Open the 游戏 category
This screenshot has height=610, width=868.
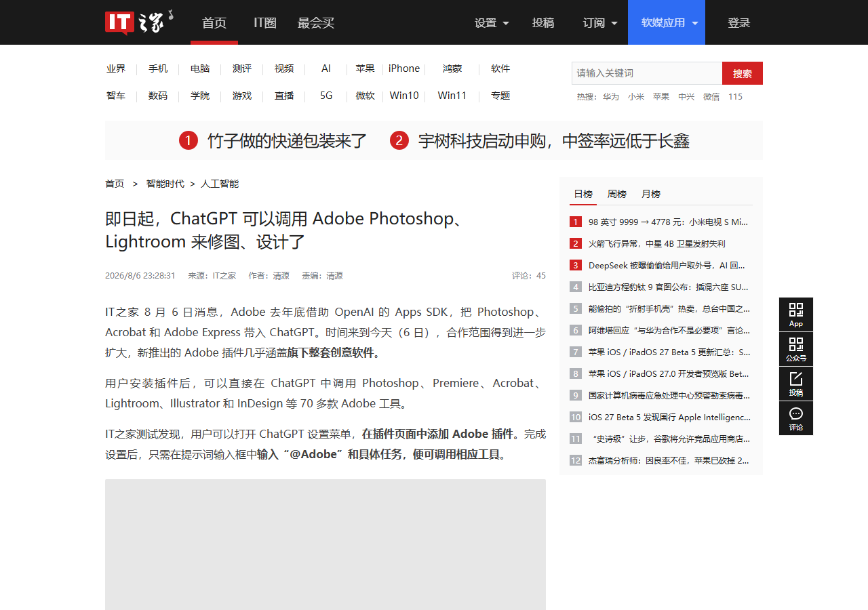242,96
